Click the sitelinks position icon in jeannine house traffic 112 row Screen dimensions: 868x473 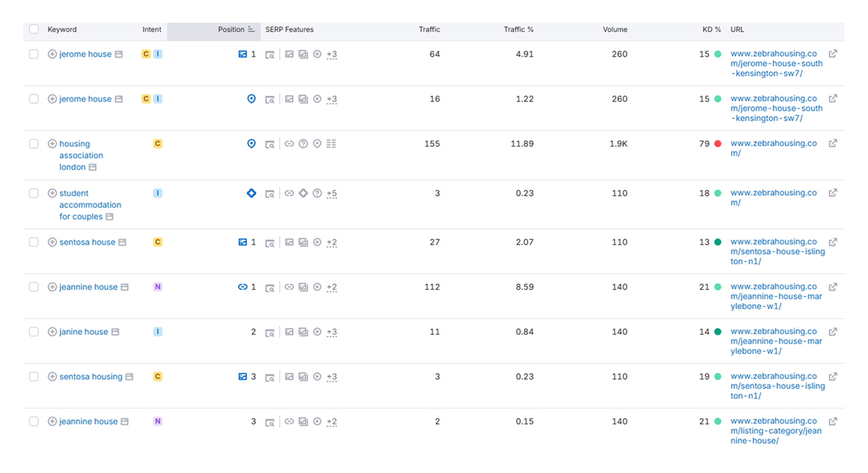point(243,287)
